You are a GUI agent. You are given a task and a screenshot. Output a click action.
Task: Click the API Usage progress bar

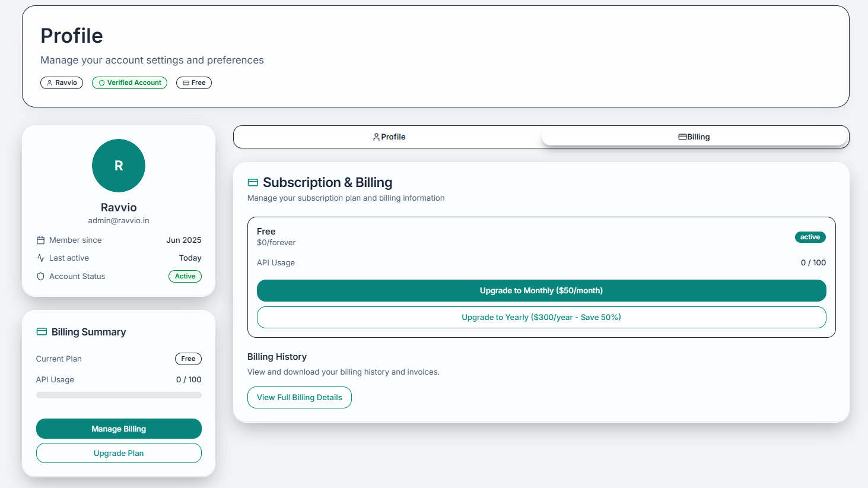tap(119, 395)
